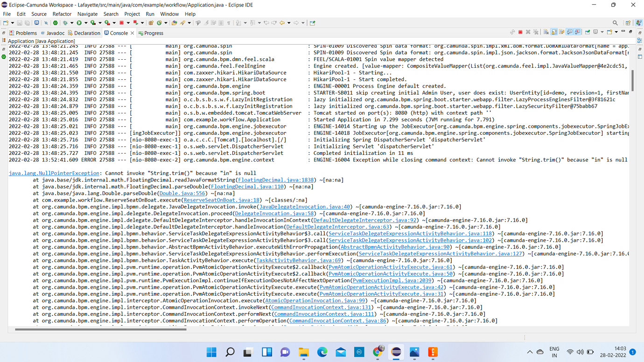Open the Run configurations dropdown arrow
644x362 pixels.
pos(86,23)
